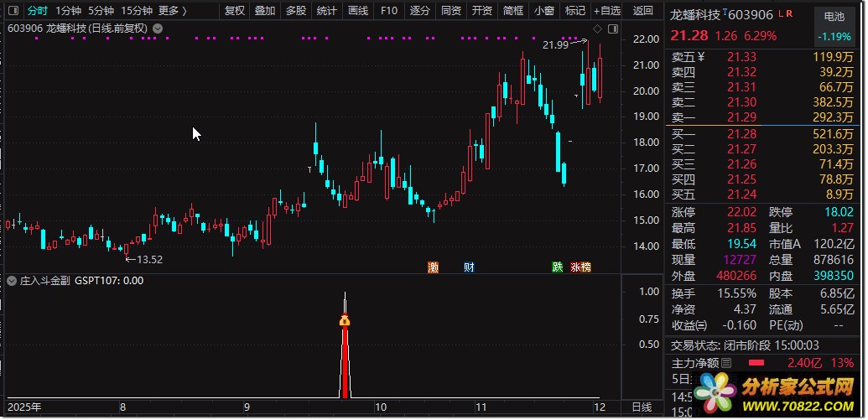This screenshot has height=420, width=868.
Task: Activate the 画线 drawing tool
Action: (357, 11)
